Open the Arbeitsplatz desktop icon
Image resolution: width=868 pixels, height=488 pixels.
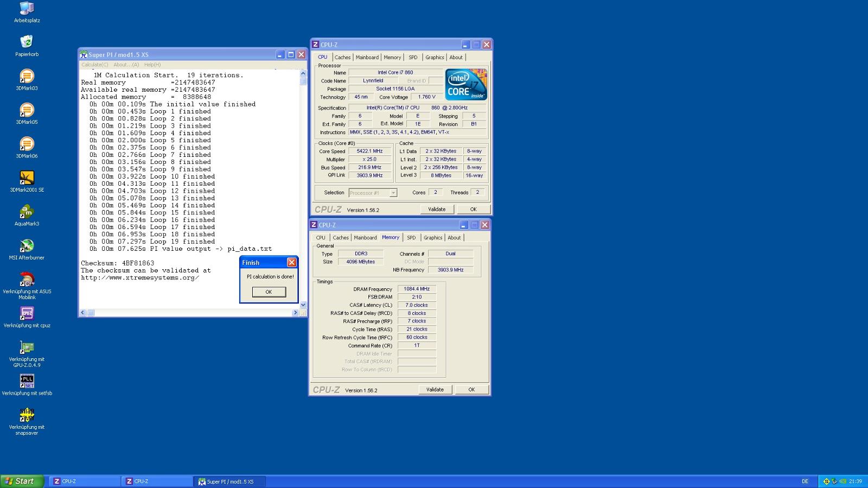coord(27,8)
